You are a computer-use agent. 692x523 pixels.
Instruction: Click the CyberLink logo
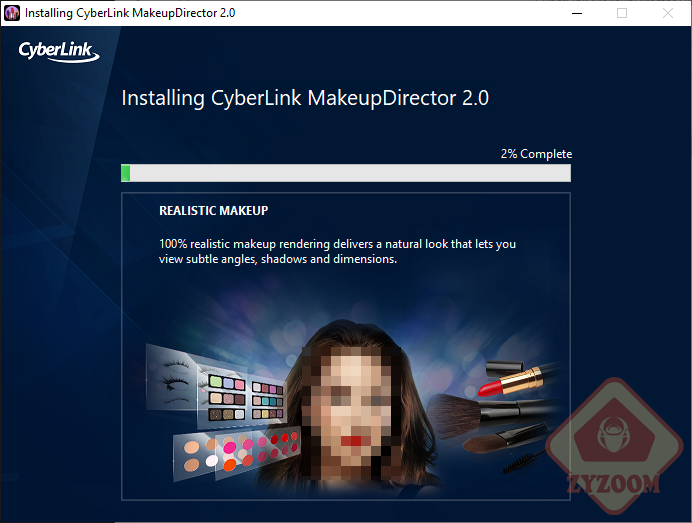tap(59, 52)
